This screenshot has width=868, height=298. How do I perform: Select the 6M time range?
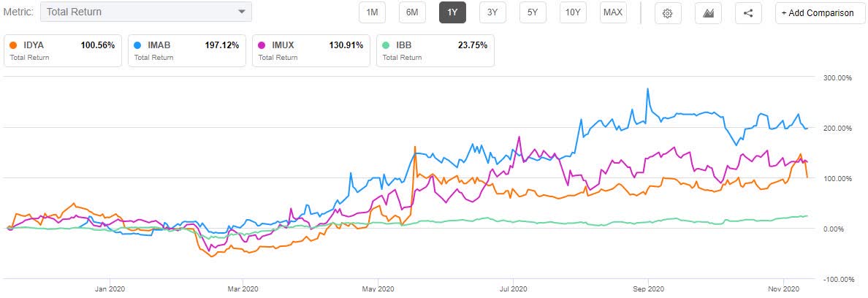pyautogui.click(x=412, y=12)
